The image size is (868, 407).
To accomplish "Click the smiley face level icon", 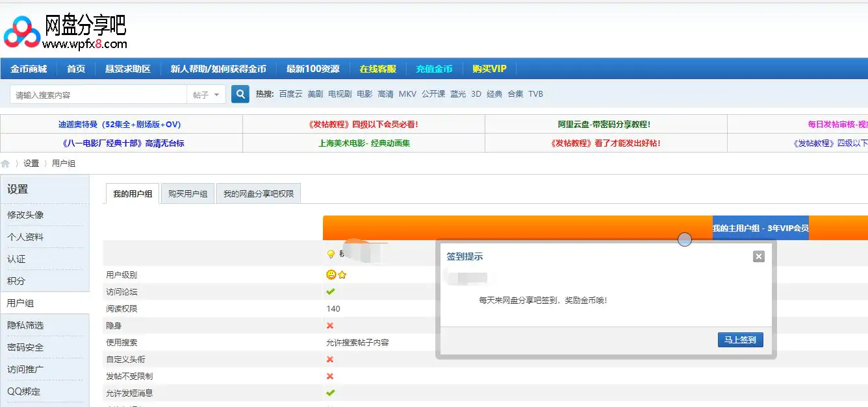I will [331, 275].
